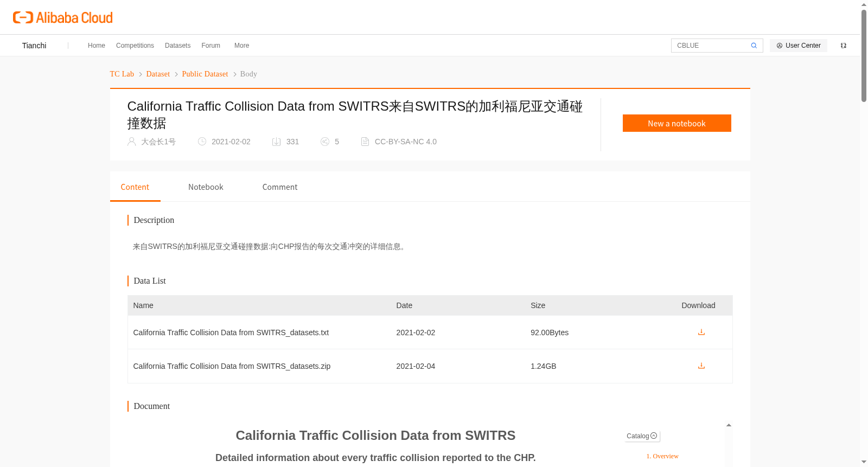Download the SWITRS_datasets.zip file
The height and width of the screenshot is (467, 868).
pyautogui.click(x=701, y=366)
